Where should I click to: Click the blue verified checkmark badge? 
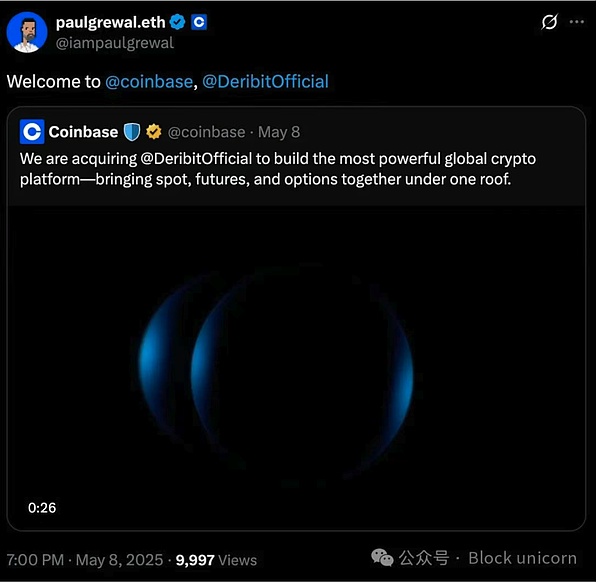[x=177, y=22]
